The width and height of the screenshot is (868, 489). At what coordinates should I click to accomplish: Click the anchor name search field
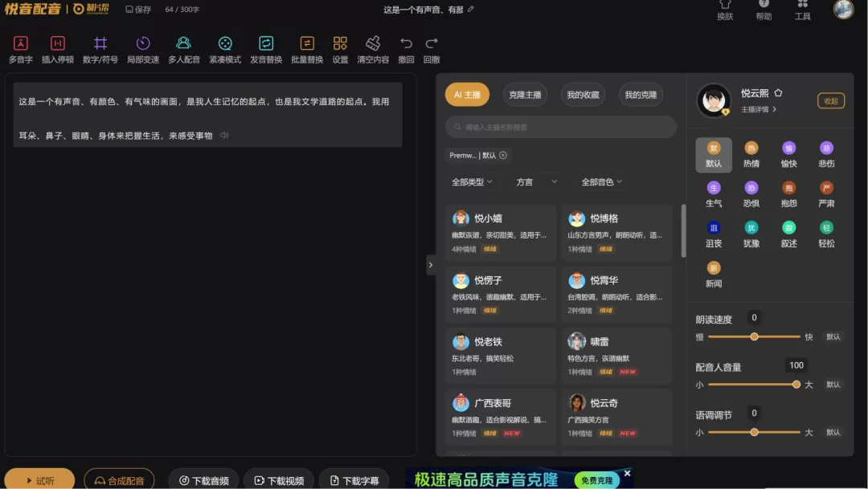pos(561,127)
